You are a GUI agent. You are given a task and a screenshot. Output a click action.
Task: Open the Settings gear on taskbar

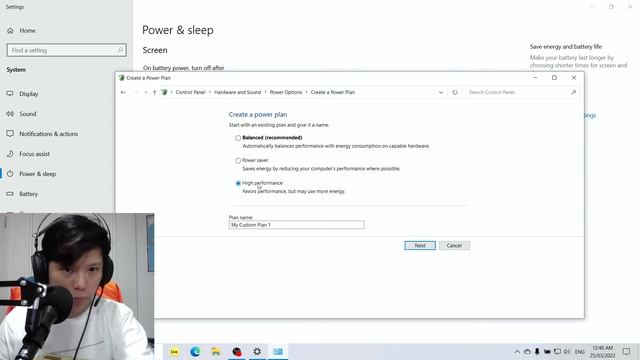pyautogui.click(x=257, y=351)
